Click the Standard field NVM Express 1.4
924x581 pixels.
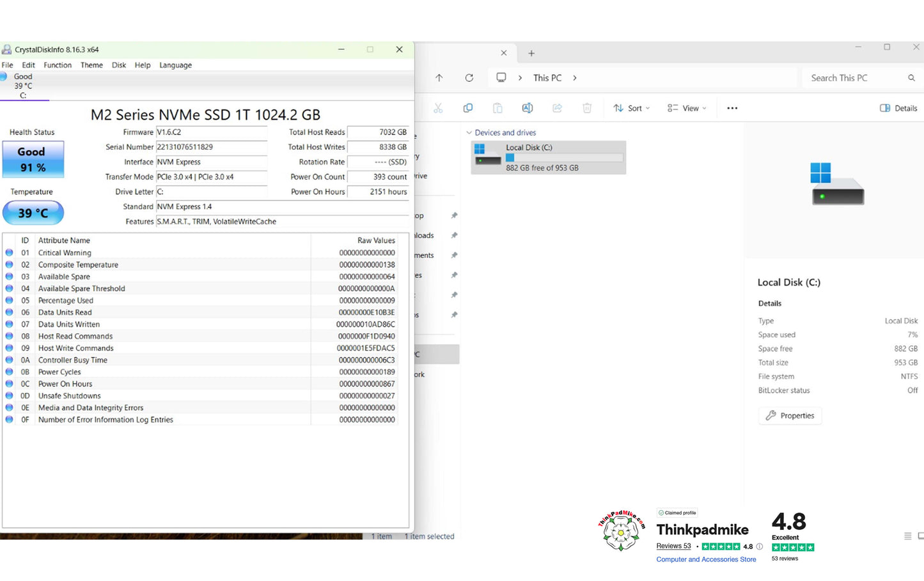(282, 207)
